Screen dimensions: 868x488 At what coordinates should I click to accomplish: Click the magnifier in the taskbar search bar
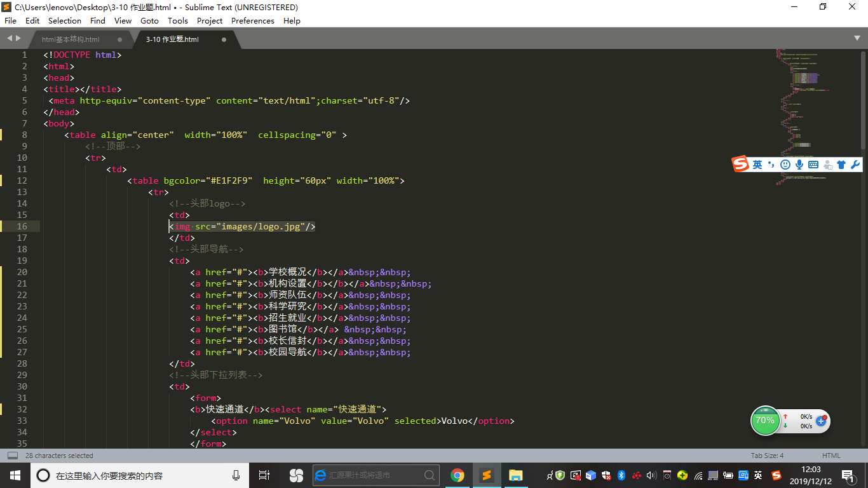[430, 475]
